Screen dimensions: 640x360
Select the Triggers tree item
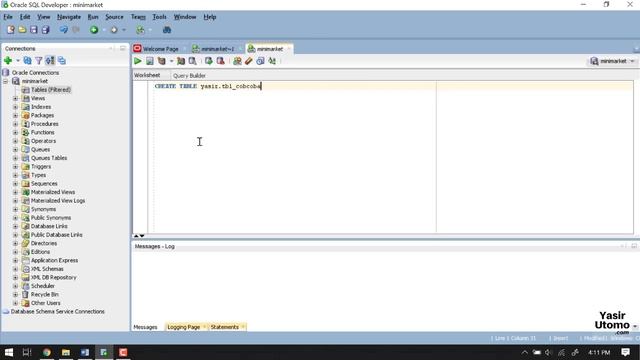point(41,167)
